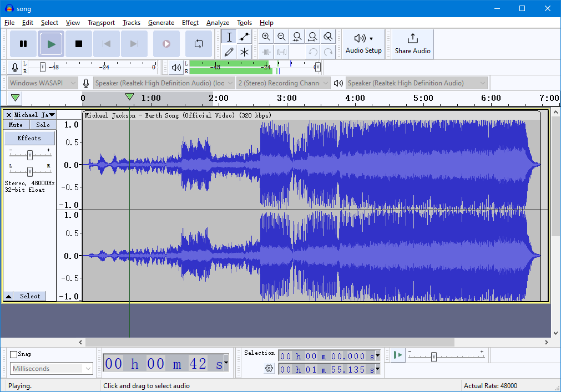Close the Michael Jackson track with X
The image size is (561, 392).
coord(8,115)
